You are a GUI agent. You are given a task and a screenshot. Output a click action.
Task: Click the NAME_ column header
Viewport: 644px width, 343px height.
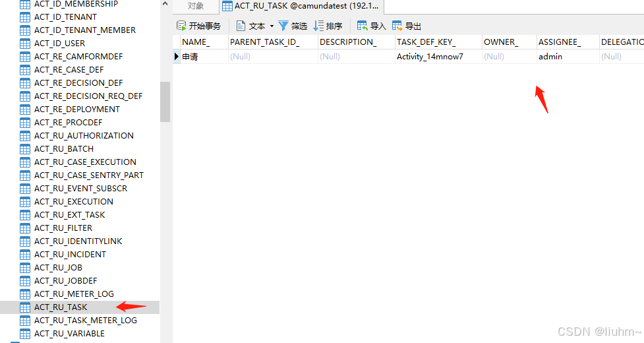point(204,42)
